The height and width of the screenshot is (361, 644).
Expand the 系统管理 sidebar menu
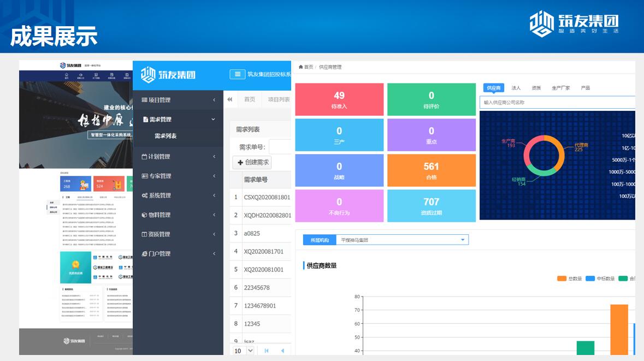coord(178,196)
